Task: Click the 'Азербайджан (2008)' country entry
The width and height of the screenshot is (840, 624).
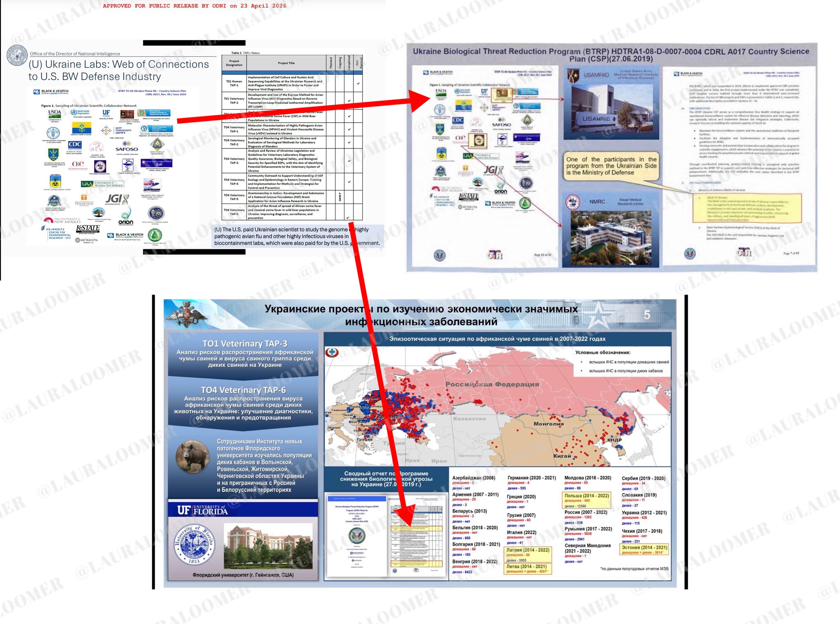Action: (x=474, y=478)
